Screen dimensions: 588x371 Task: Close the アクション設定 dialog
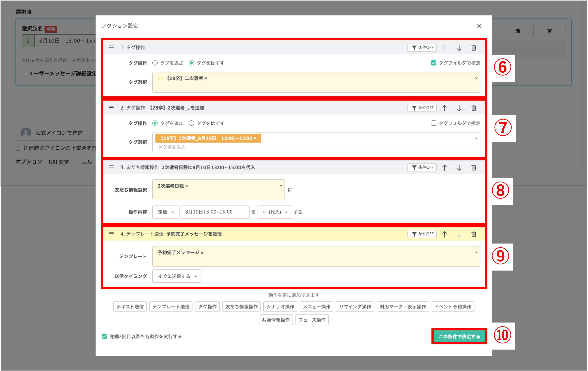pyautogui.click(x=479, y=26)
